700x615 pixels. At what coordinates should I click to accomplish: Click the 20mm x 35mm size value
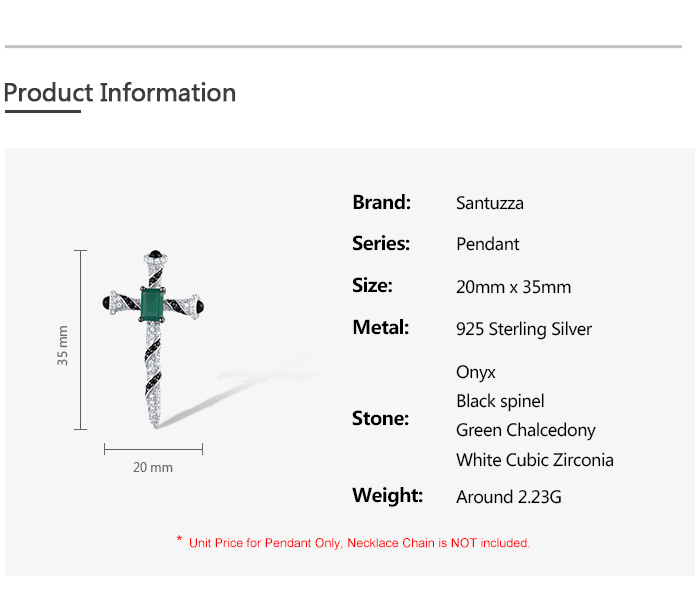tap(514, 287)
